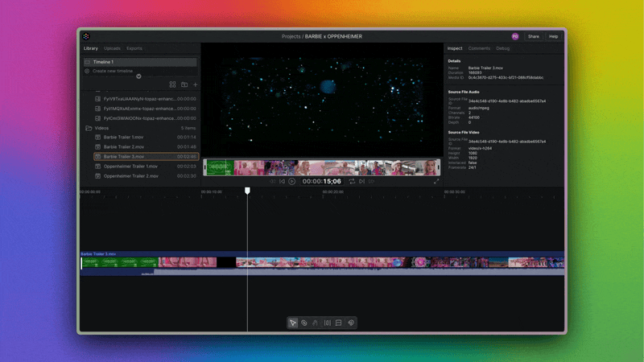Click the app logo in title bar
644x362 pixels.
click(86, 36)
